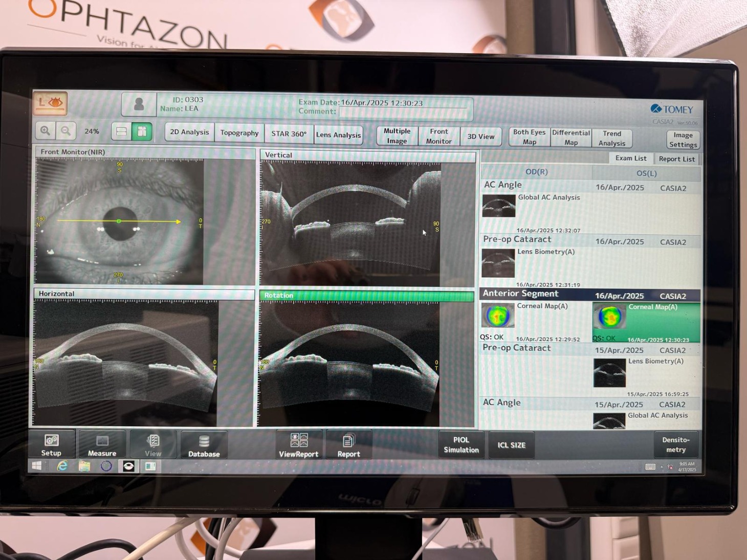Click the zoom out magnifier icon
The height and width of the screenshot is (560, 747).
(x=66, y=131)
